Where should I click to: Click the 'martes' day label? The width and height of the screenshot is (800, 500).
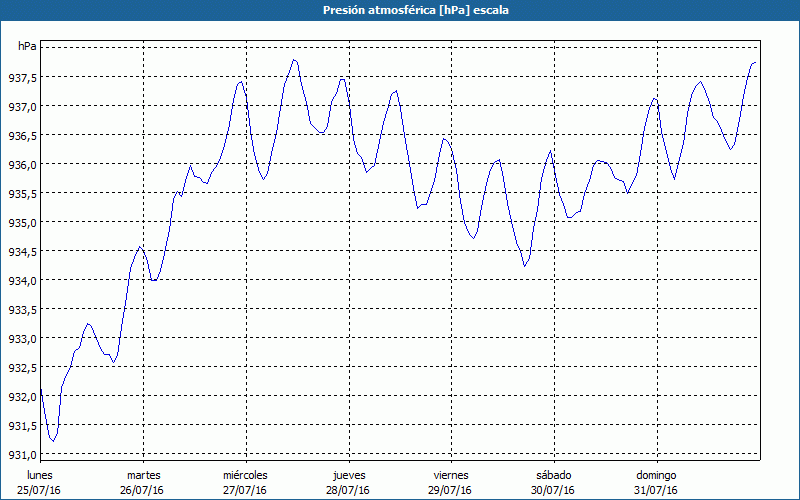[143, 475]
